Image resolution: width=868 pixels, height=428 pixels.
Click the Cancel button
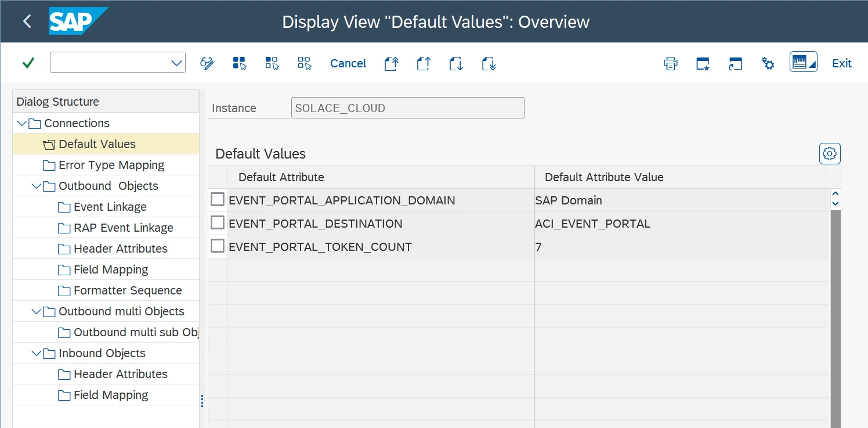click(x=348, y=63)
